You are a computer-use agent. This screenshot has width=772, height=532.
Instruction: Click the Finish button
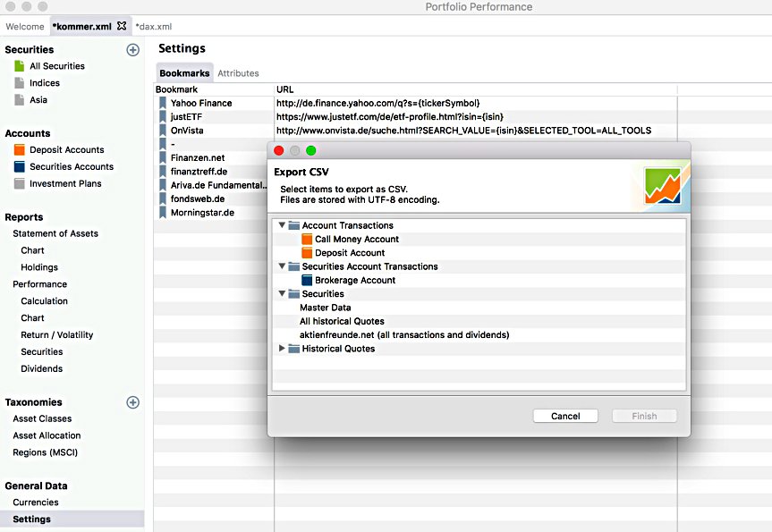click(644, 416)
